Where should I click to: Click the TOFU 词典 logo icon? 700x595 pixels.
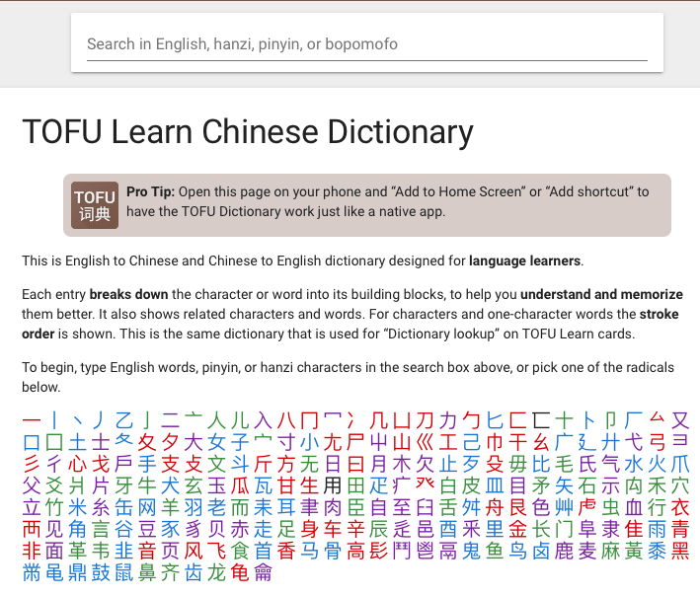coord(95,205)
